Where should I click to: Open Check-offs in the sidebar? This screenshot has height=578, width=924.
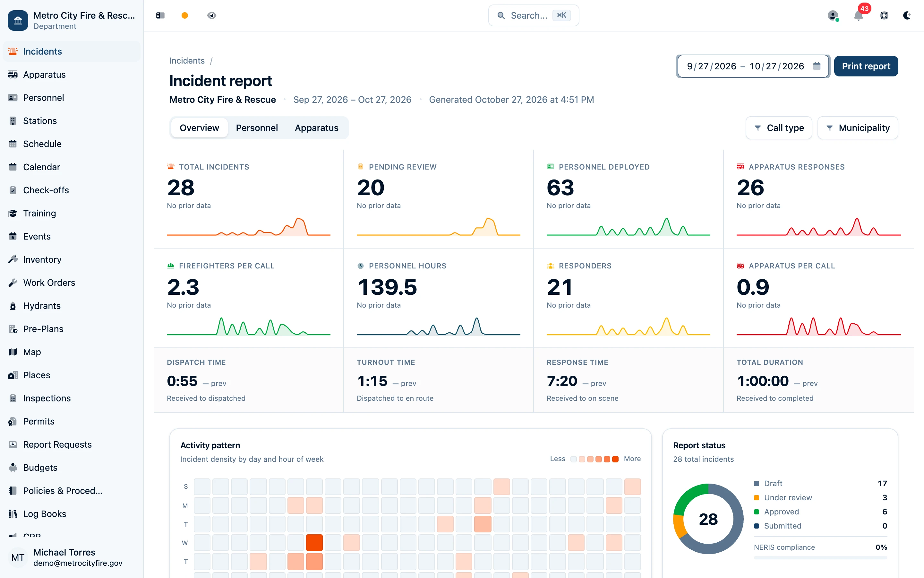click(72, 190)
